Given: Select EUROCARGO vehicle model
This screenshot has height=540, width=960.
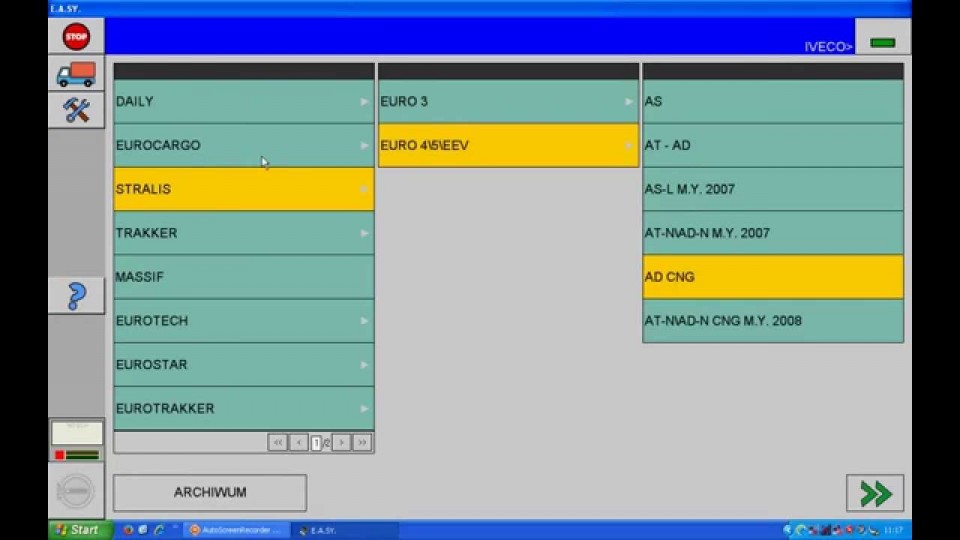Looking at the screenshot, I should [244, 145].
